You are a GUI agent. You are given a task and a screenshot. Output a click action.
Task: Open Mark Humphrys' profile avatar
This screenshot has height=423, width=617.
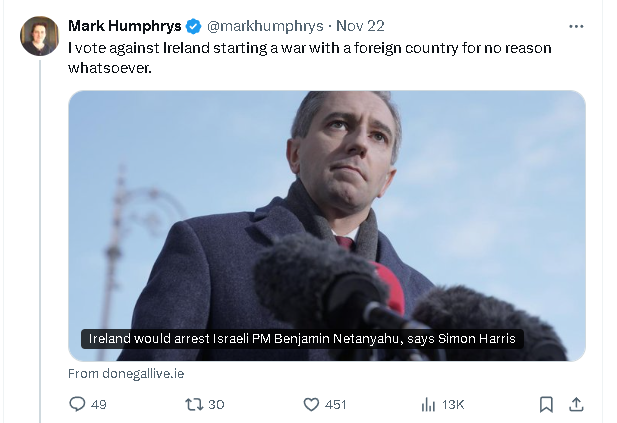[x=40, y=36]
